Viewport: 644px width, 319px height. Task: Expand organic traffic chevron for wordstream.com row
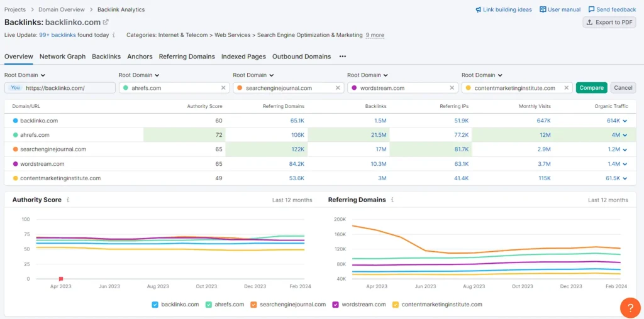point(625,164)
